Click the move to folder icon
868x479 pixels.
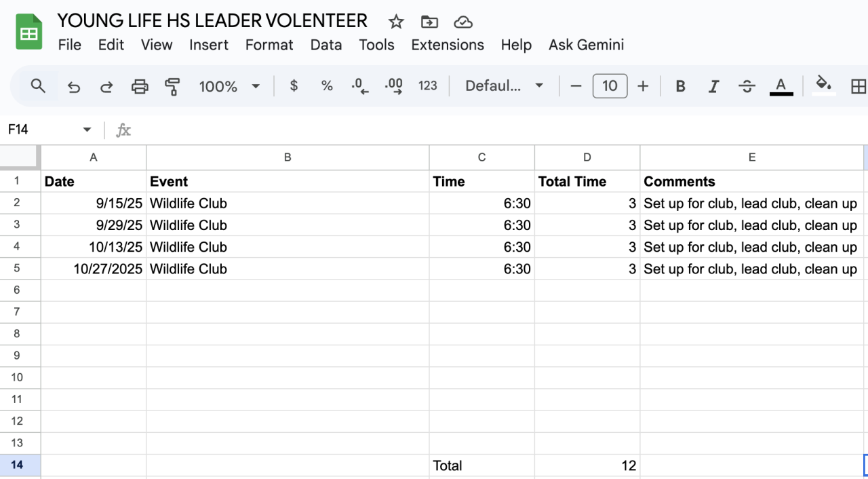point(429,22)
